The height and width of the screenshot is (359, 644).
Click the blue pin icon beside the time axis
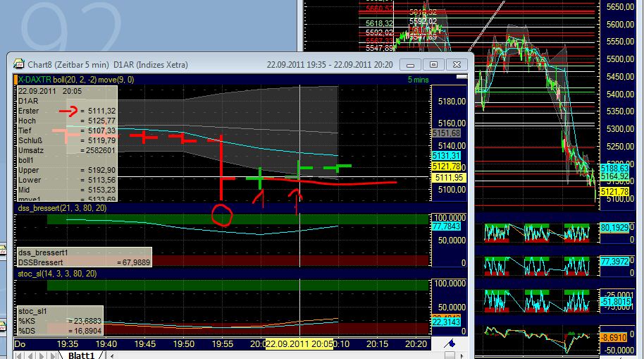449,343
